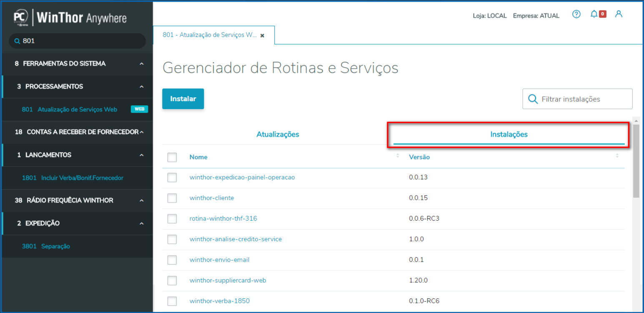Click version 1.20.0 cell
Screen dimensions: 644x313
click(x=418, y=280)
